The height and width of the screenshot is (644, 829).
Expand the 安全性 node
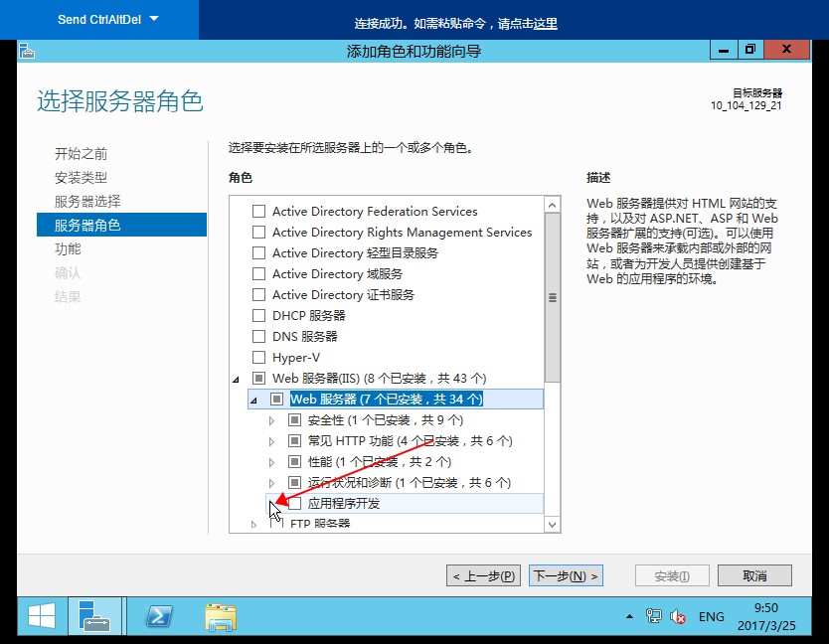coord(271,420)
